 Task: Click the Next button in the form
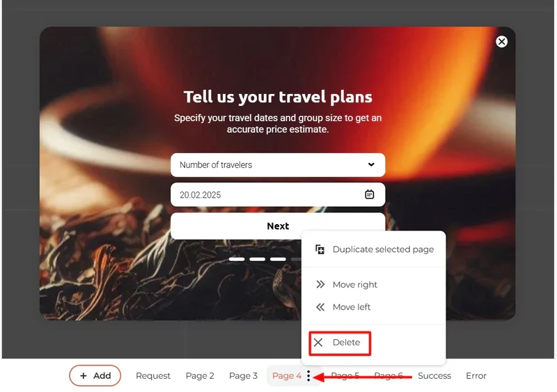278,226
